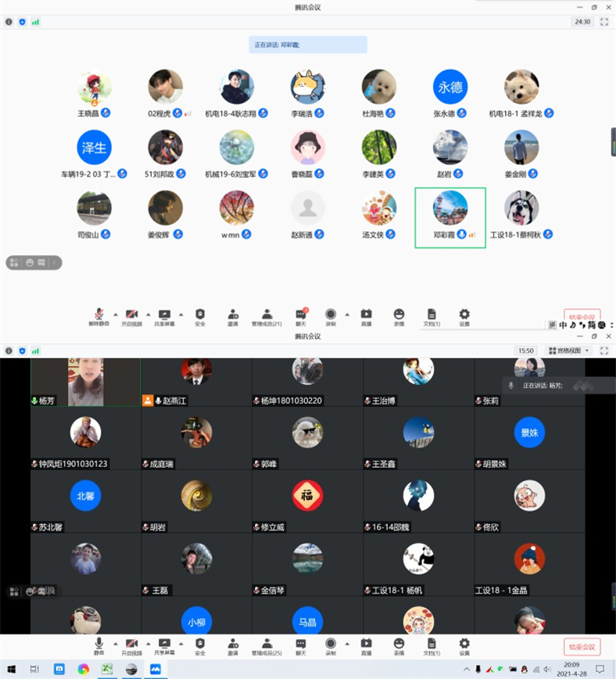Image resolution: width=616 pixels, height=679 pixels.
Task: Start 录制 recording in the lower window
Action: pos(330,645)
